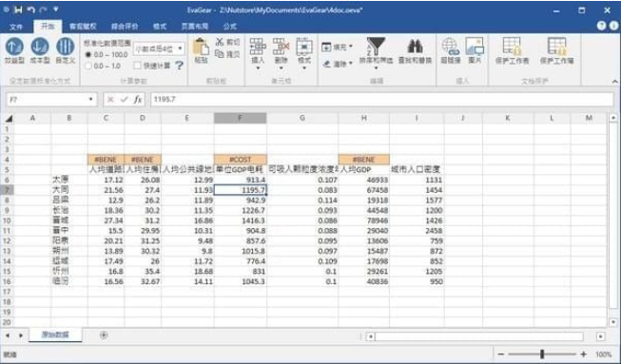Click the fx insert function icon
The height and width of the screenshot is (364, 621).
pos(138,99)
